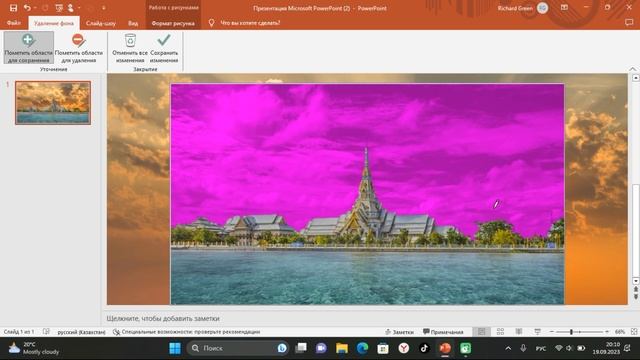Screen dimensions: 640x360
Task: Open the Вид tab
Action: pyautogui.click(x=133, y=23)
